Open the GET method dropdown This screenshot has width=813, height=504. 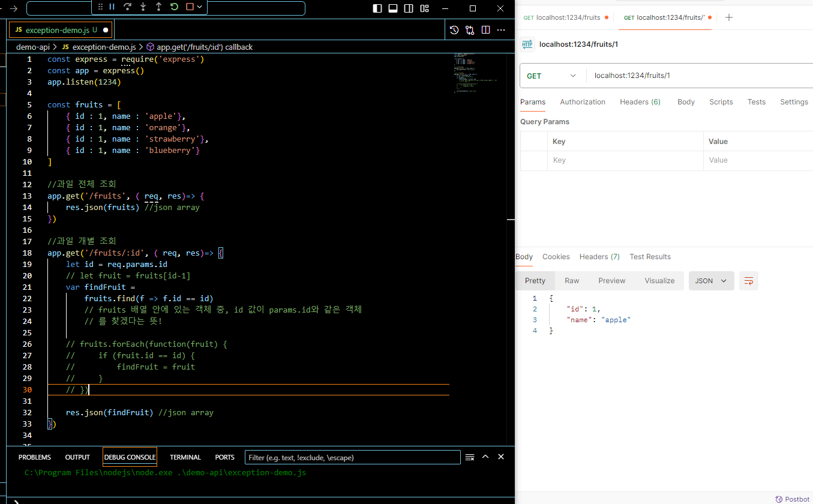552,76
